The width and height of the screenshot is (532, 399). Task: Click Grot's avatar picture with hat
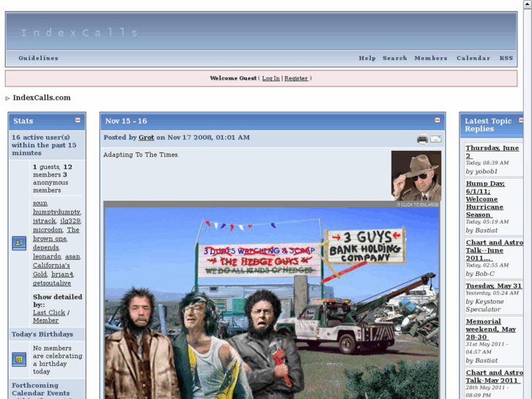coord(416,176)
